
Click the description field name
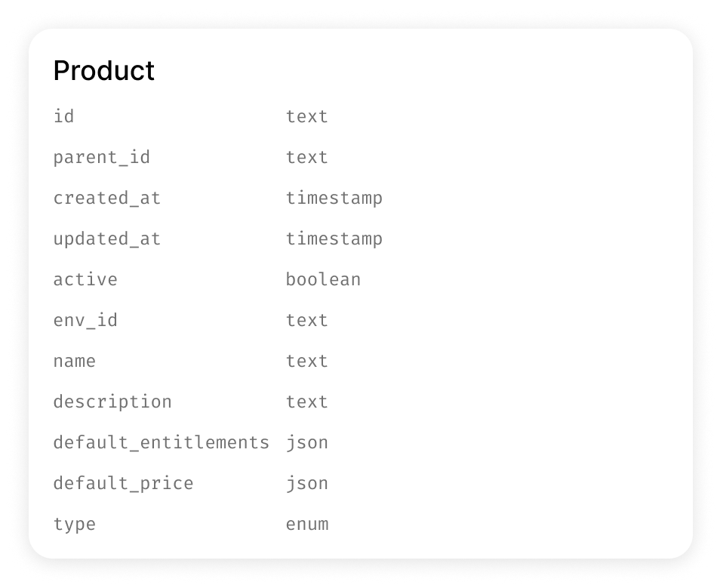[112, 402]
